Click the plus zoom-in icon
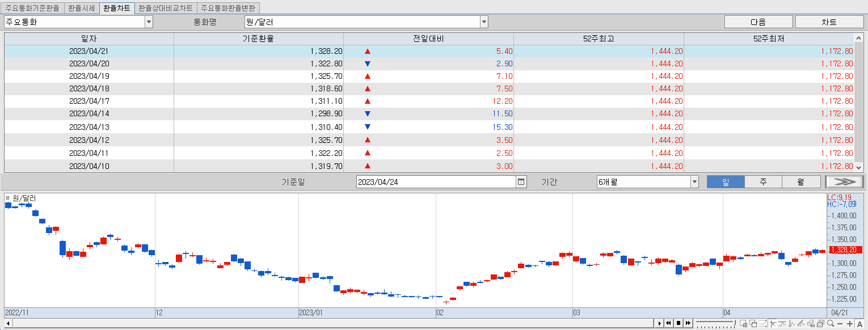 point(849,324)
